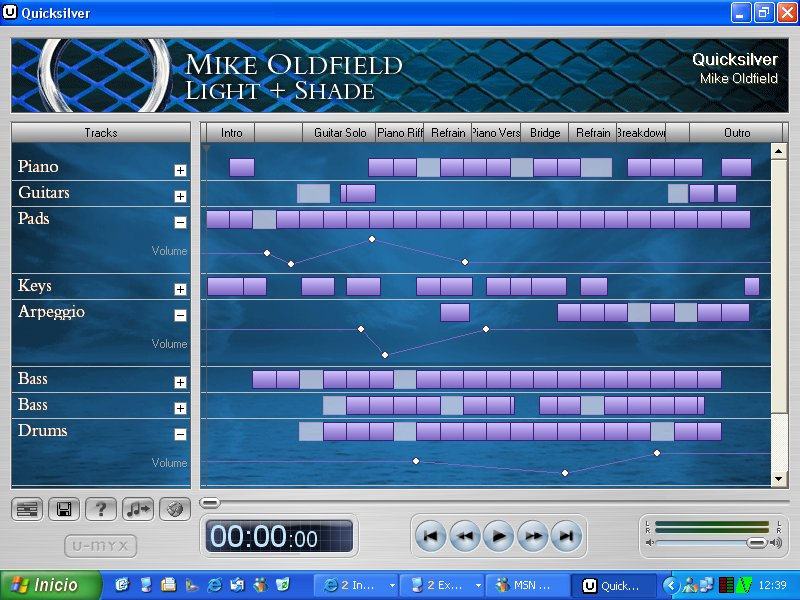This screenshot has height=600, width=800.
Task: Click the Tracks column header
Action: 101,133
